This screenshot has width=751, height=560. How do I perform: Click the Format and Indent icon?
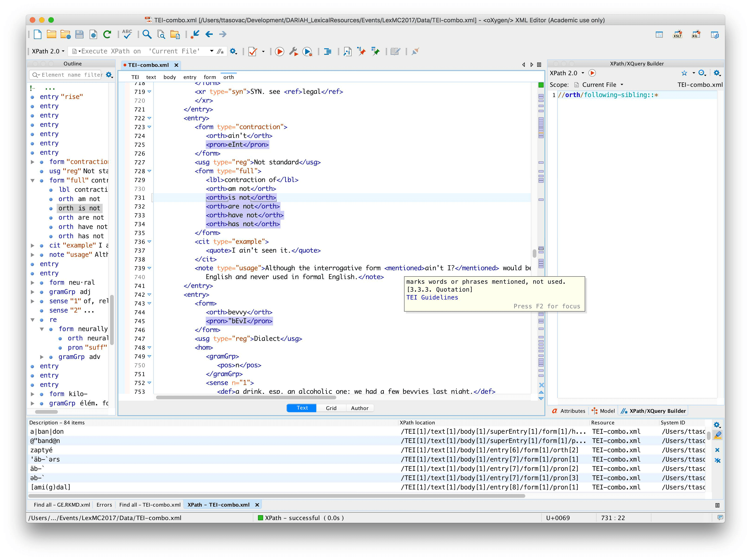pos(327,52)
